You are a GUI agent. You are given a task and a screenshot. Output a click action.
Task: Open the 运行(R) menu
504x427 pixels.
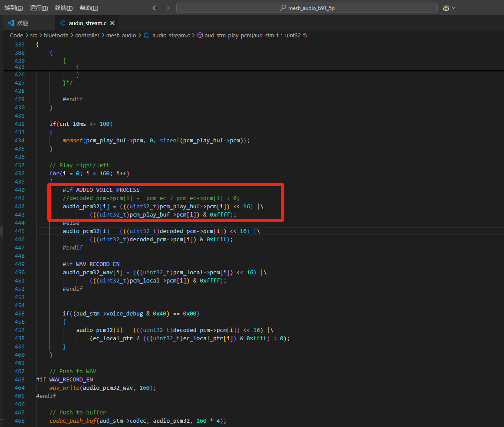coord(39,8)
